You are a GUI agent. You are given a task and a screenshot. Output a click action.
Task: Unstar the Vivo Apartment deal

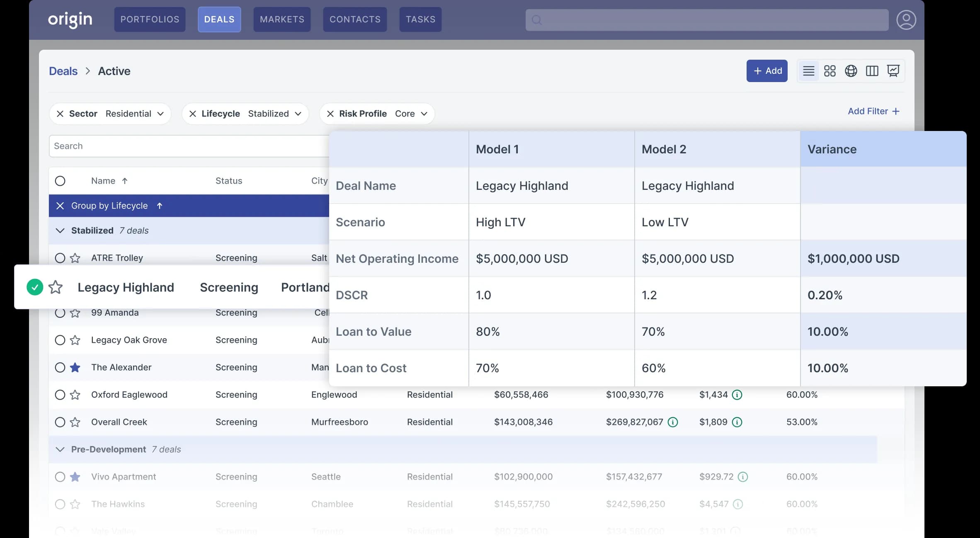click(x=75, y=477)
